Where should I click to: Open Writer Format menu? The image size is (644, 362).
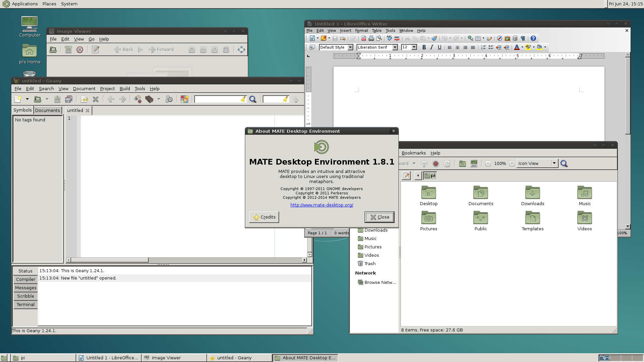(x=362, y=31)
